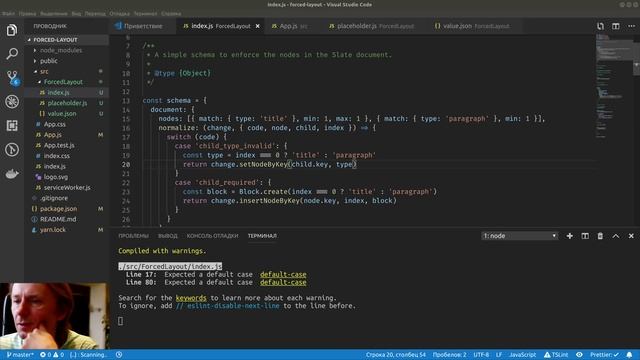Follow the default-case link for Line 17
Screen dimensions: 640x360
(283, 275)
